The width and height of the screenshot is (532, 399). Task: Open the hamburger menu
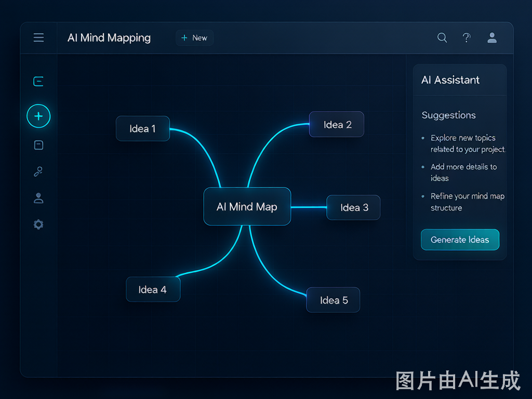click(38, 37)
